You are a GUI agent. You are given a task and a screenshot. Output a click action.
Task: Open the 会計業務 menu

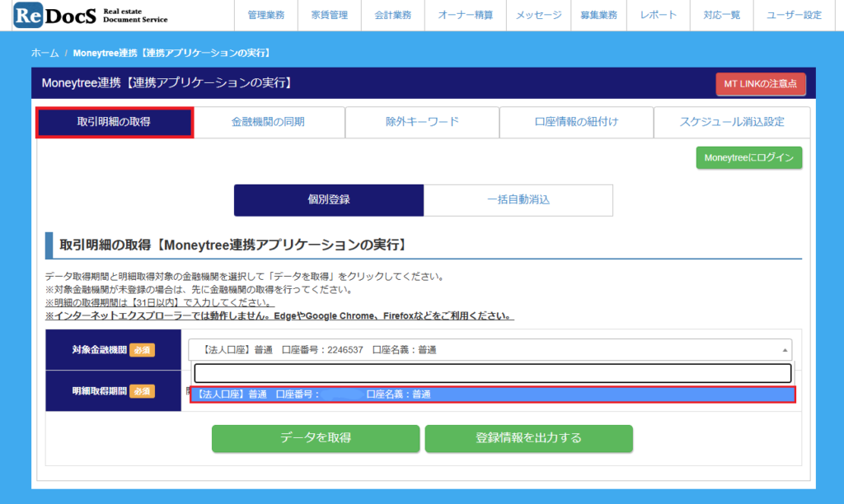(393, 15)
